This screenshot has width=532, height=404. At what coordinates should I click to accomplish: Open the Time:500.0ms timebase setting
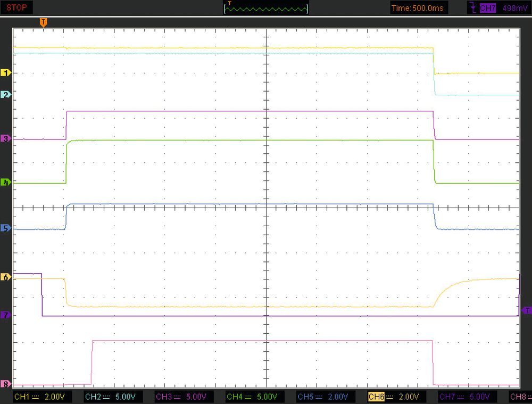tap(418, 8)
